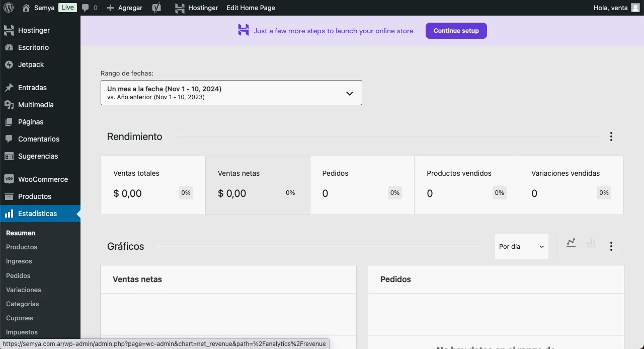Expand the Rango de fechas date picker
This screenshot has height=349, width=644.
click(x=231, y=93)
